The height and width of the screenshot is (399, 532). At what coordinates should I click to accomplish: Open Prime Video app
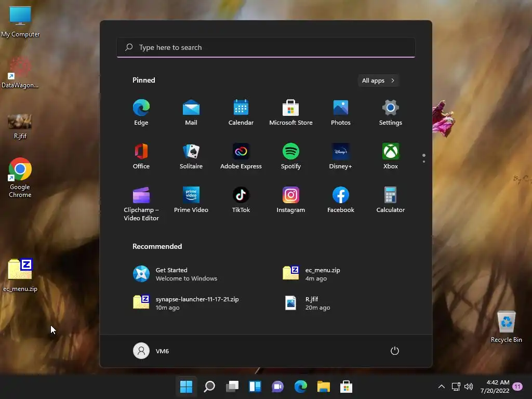tap(191, 200)
